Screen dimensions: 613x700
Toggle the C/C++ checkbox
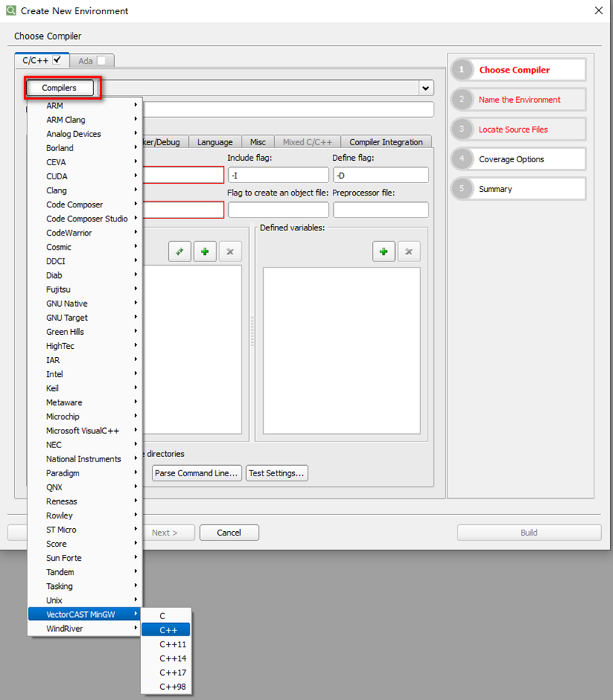pos(57,60)
